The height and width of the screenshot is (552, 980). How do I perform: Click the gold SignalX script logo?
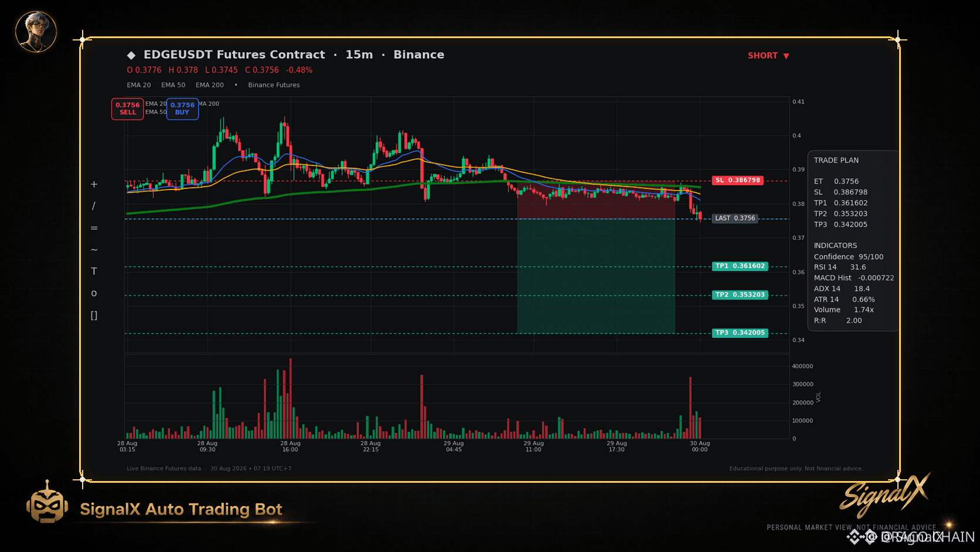[884, 495]
